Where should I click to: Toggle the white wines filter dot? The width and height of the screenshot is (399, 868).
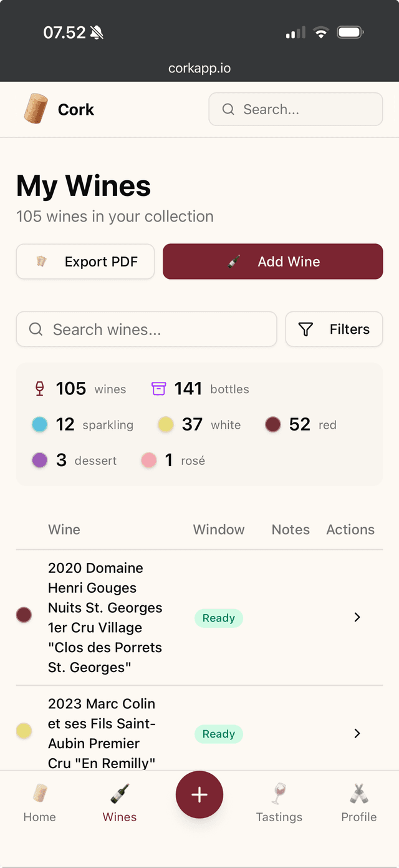165,424
